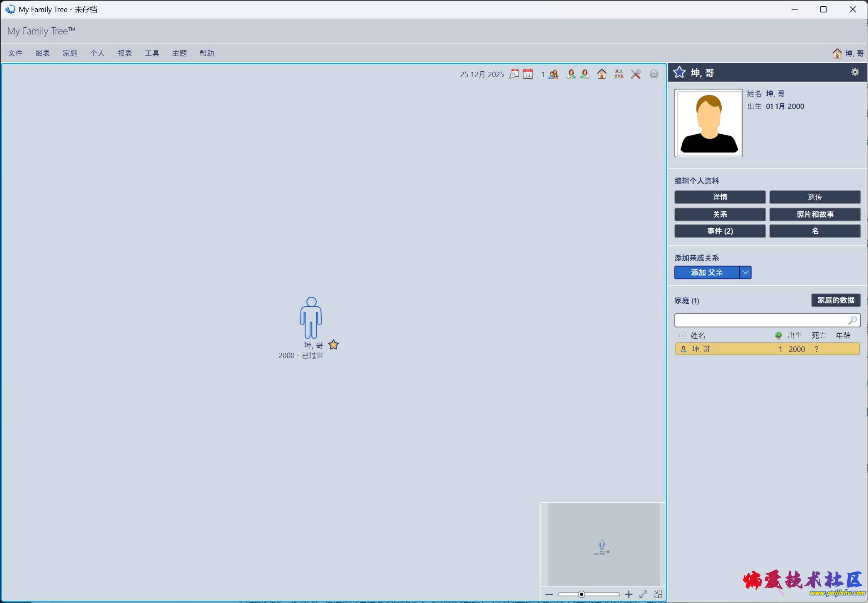Click the 详情 button
The image size is (868, 603).
pos(720,197)
